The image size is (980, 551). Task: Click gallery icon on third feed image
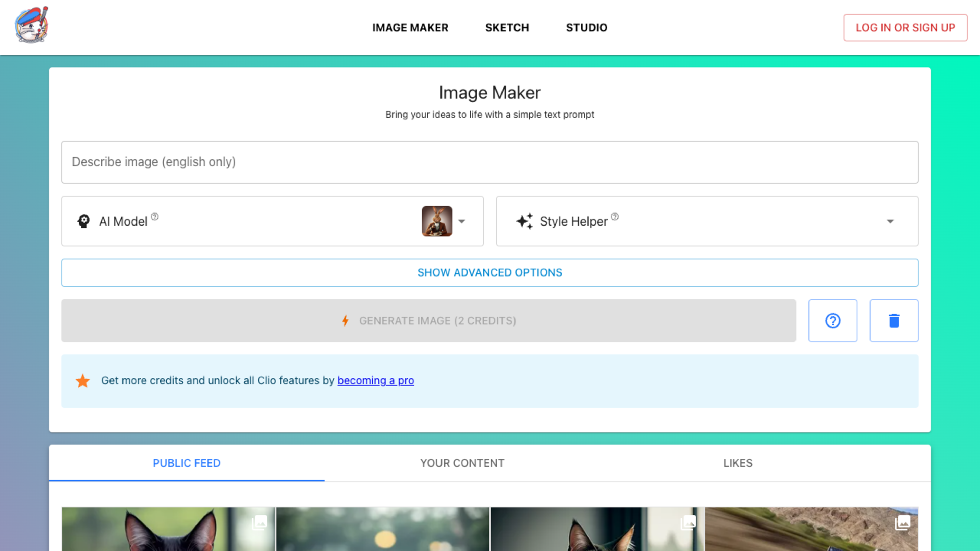[x=688, y=522]
